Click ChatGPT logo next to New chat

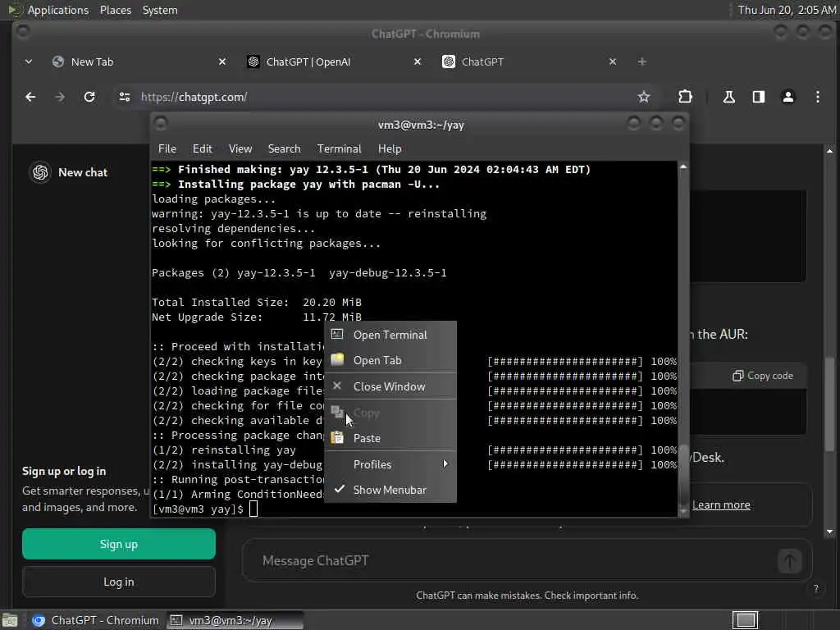click(x=40, y=172)
